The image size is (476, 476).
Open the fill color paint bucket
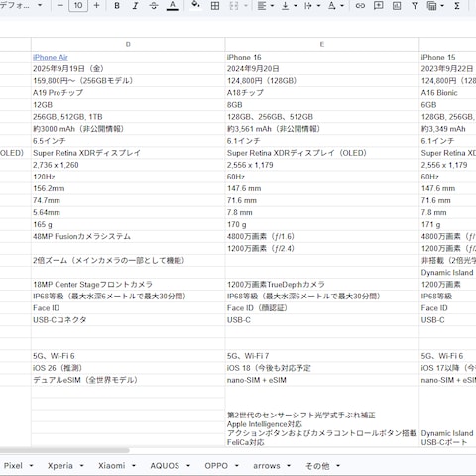coord(195,5)
